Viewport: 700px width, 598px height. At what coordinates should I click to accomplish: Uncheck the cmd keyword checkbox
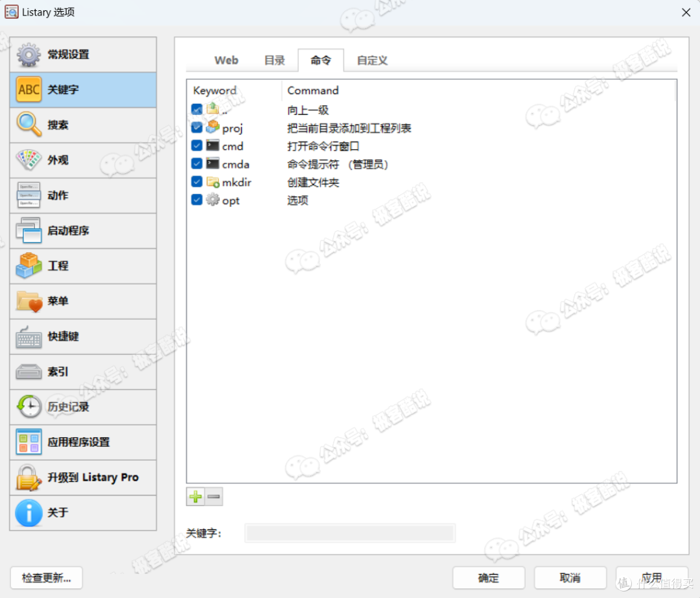pyautogui.click(x=197, y=145)
